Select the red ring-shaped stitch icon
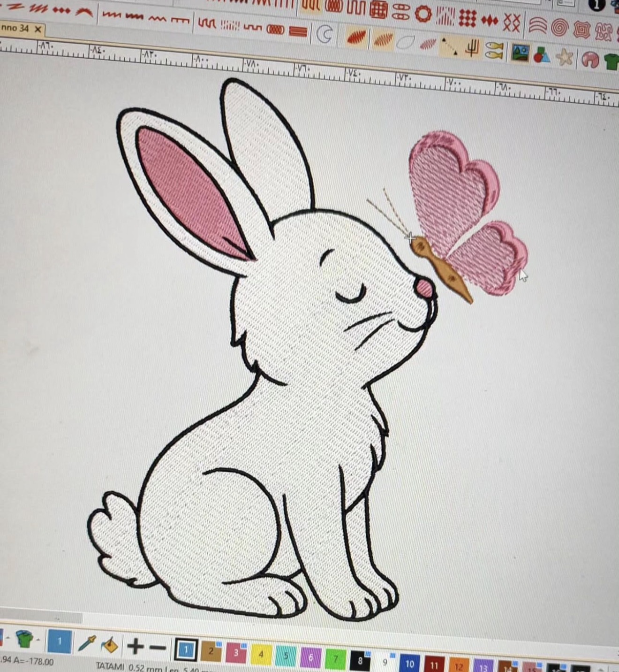 pos(423,14)
